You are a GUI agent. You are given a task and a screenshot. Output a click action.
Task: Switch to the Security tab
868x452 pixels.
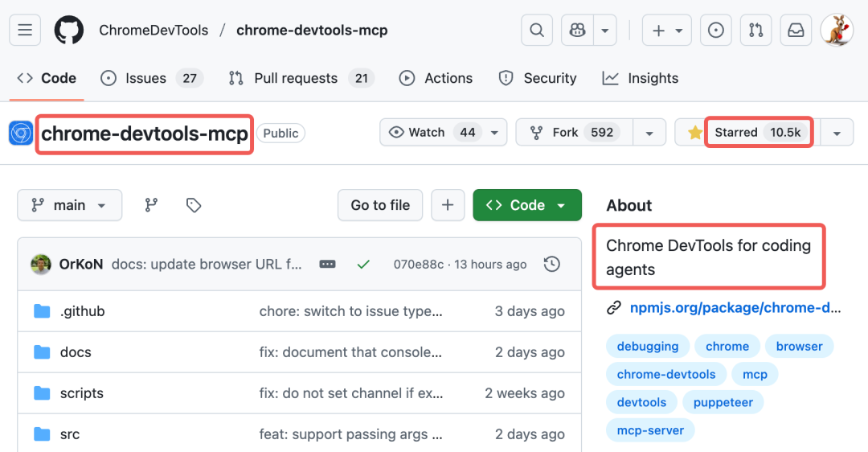tap(538, 78)
